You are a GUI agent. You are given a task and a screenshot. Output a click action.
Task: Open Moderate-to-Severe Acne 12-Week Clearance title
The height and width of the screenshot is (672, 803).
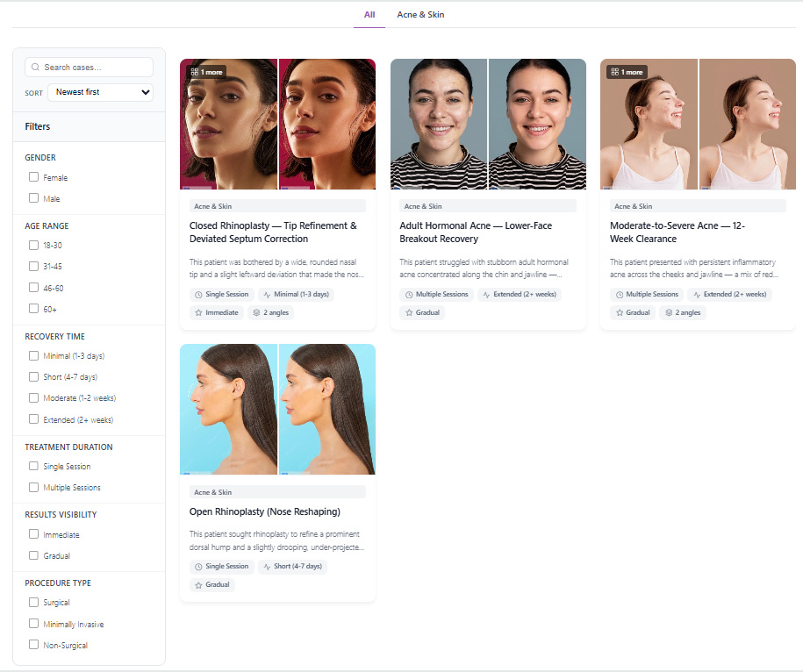pyautogui.click(x=677, y=232)
